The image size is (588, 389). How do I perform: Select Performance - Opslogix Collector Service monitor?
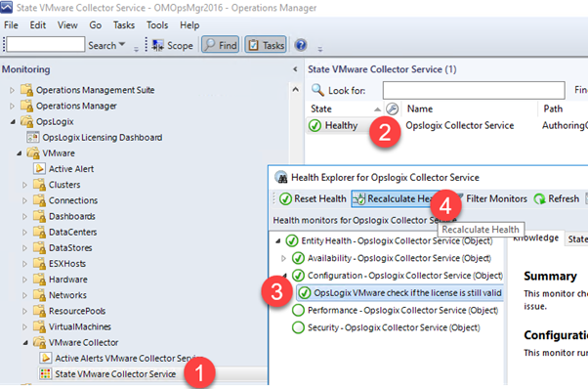tap(402, 310)
